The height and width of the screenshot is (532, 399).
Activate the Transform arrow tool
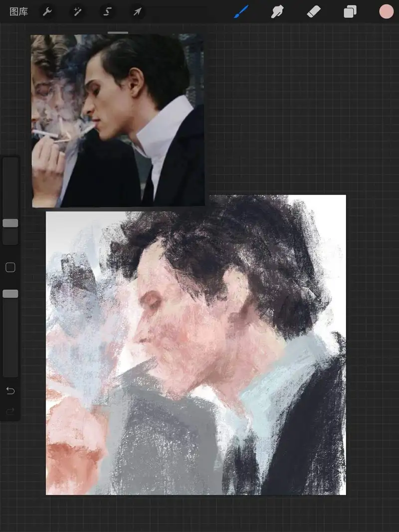[x=137, y=12]
